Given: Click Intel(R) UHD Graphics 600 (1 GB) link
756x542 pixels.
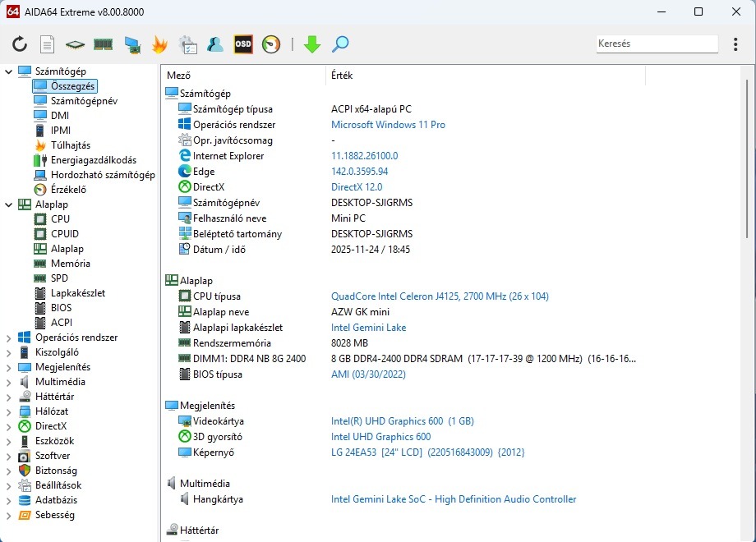Looking at the screenshot, I should click(x=402, y=421).
